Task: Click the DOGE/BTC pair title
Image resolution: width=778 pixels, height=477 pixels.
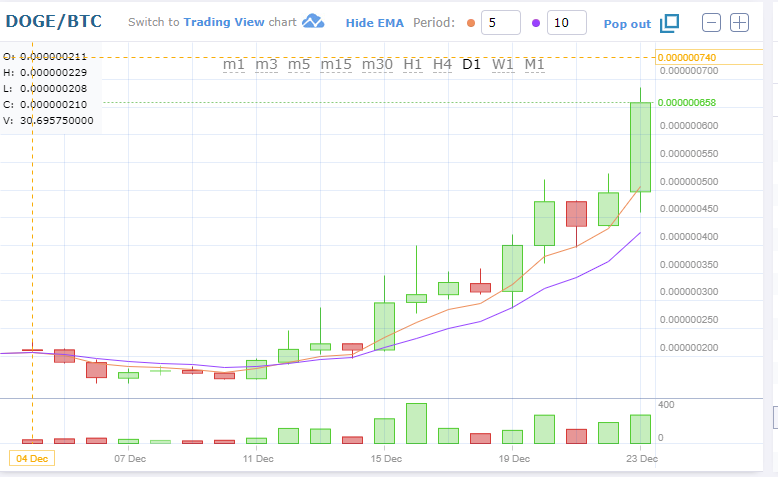Action: pyautogui.click(x=54, y=21)
